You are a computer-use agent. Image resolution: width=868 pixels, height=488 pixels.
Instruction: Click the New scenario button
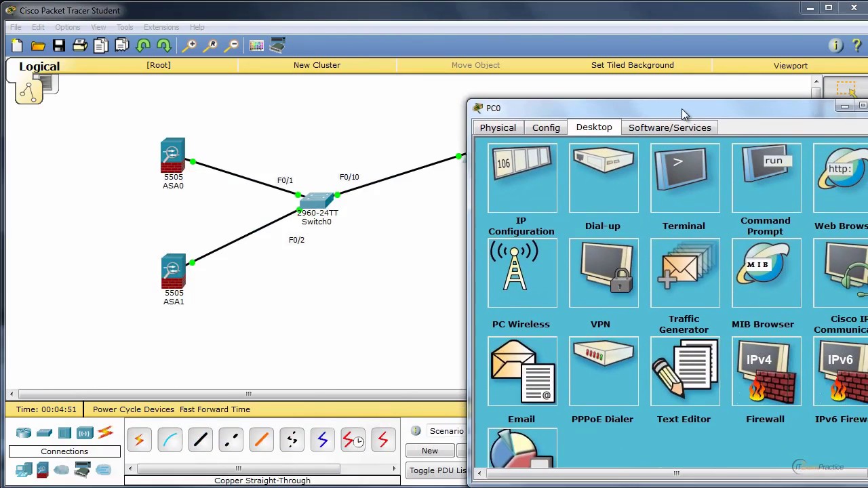(430, 451)
